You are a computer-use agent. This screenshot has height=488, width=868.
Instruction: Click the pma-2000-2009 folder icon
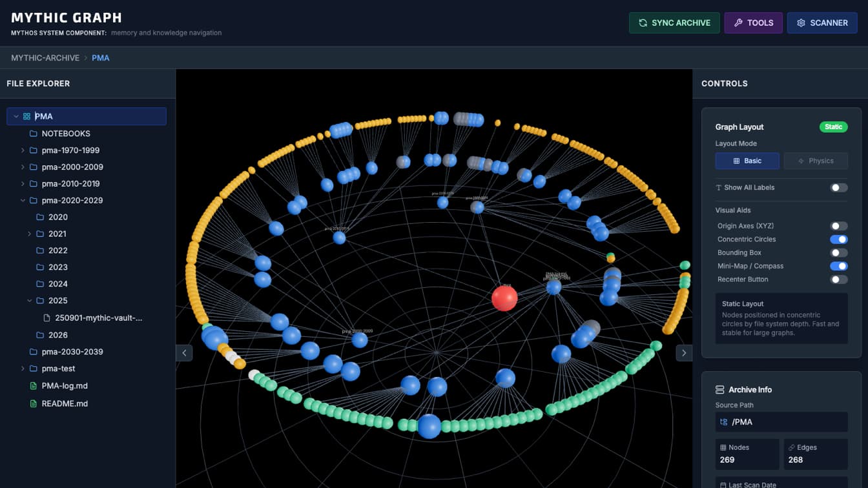(x=34, y=167)
